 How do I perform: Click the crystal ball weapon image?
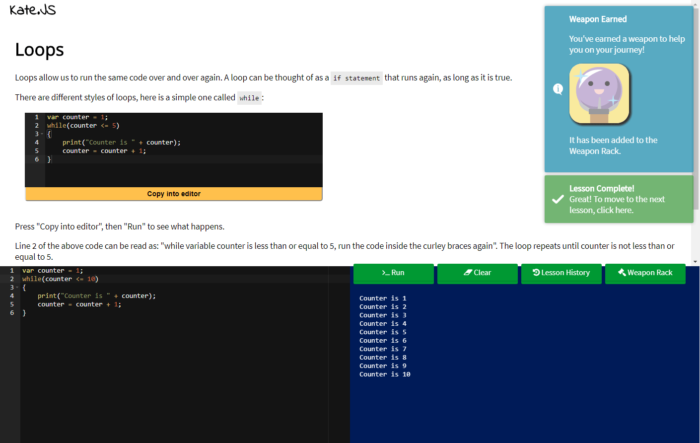[599, 93]
